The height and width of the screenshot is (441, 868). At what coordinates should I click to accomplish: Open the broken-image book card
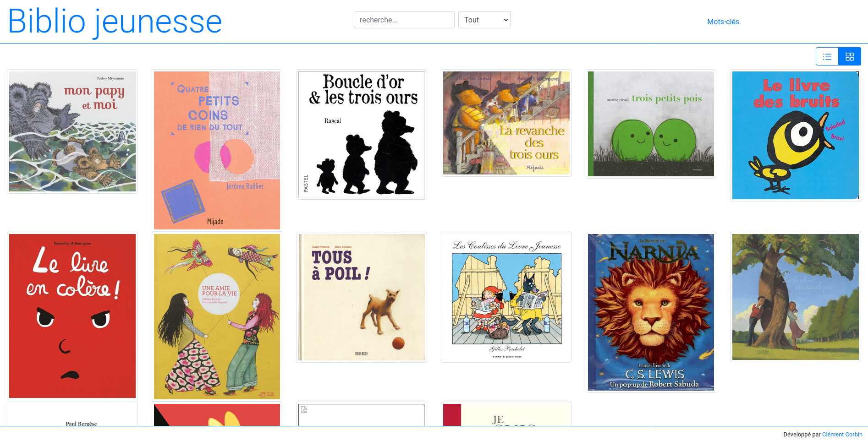click(362, 415)
